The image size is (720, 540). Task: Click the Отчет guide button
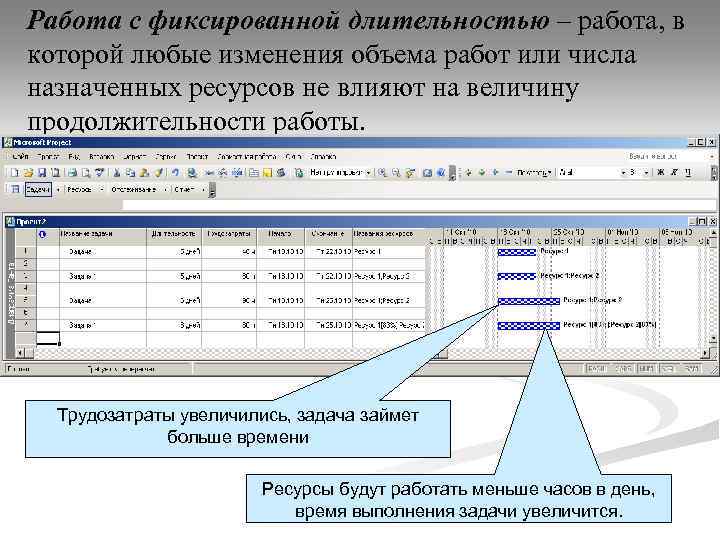pos(184,189)
